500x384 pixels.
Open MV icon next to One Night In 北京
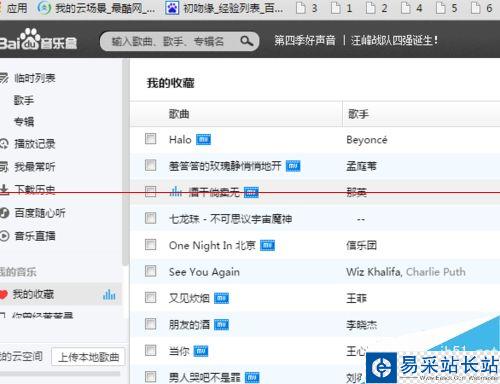pos(267,246)
